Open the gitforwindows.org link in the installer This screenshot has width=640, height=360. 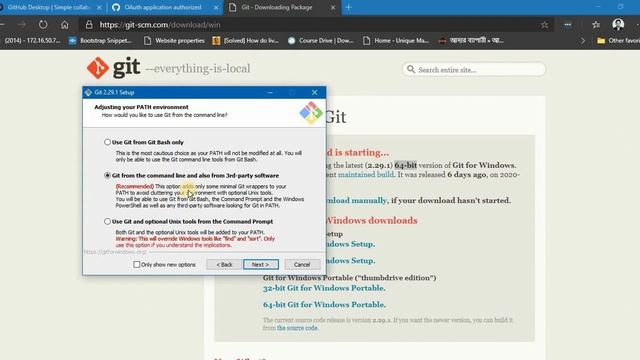(x=116, y=252)
